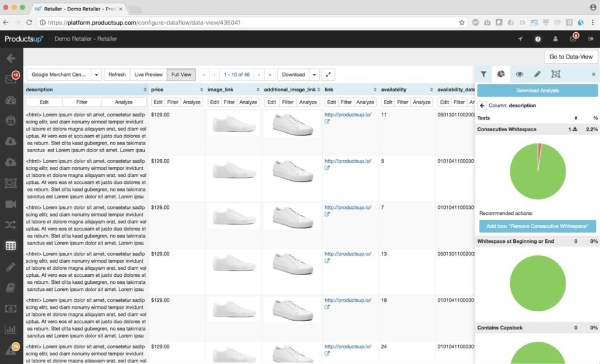Add box Remove Consecutive Whitespace
The image size is (600, 364).
537,226
